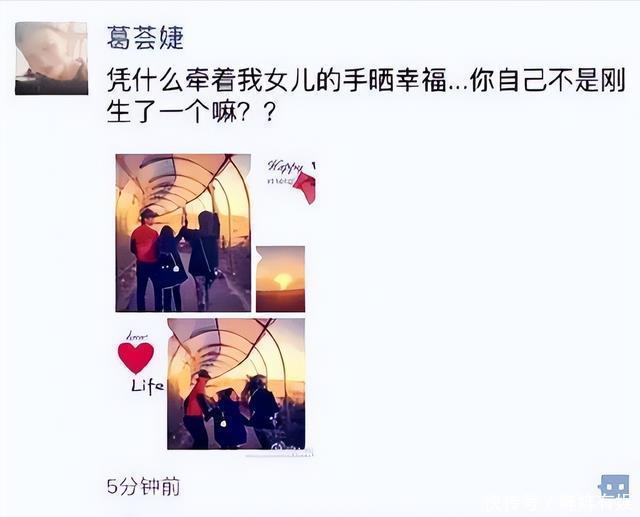Viewport: 640px width, 517px height.
Task: Tap the text 你自己不是刚 in the post
Action: pyautogui.click(x=547, y=81)
